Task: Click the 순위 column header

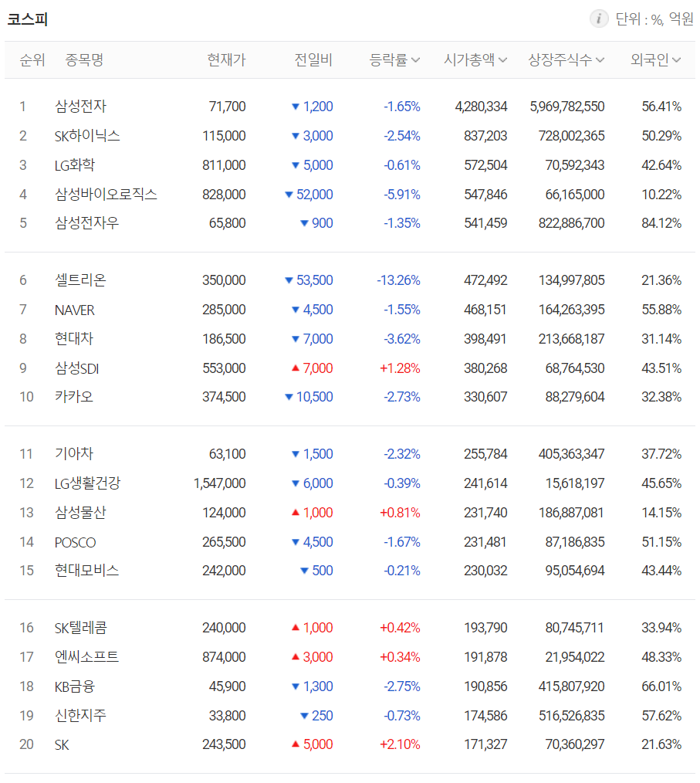Action: (x=32, y=60)
